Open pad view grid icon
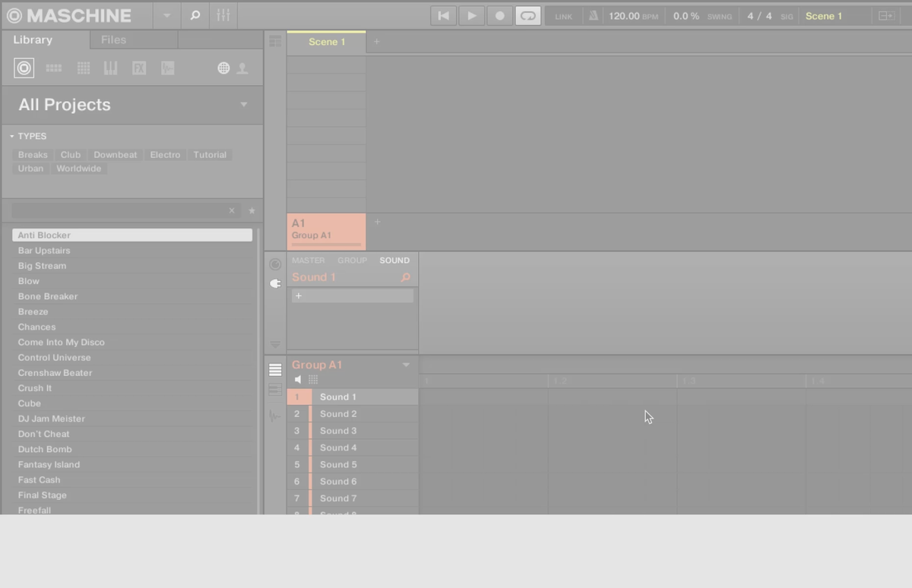Viewport: 912px width, 588px height. click(x=313, y=379)
